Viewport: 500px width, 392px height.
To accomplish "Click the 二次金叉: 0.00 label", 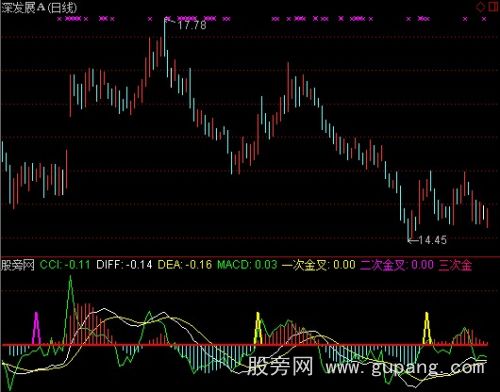I will coord(397,265).
